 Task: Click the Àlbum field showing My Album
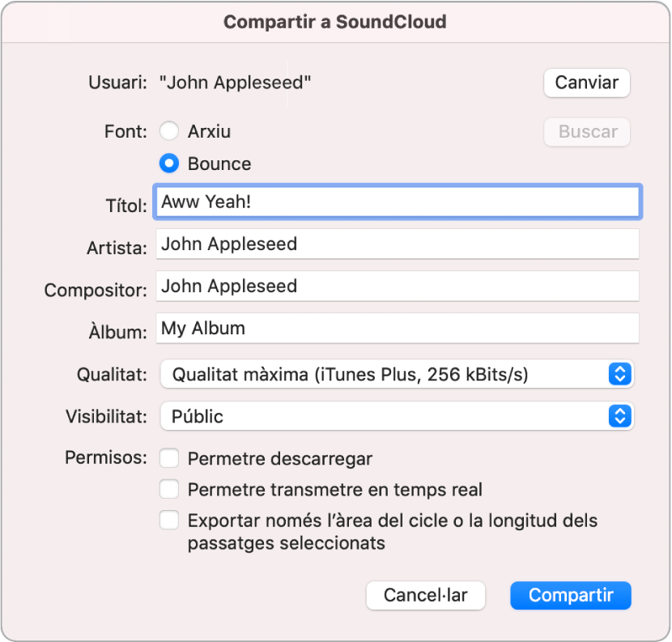[397, 328]
